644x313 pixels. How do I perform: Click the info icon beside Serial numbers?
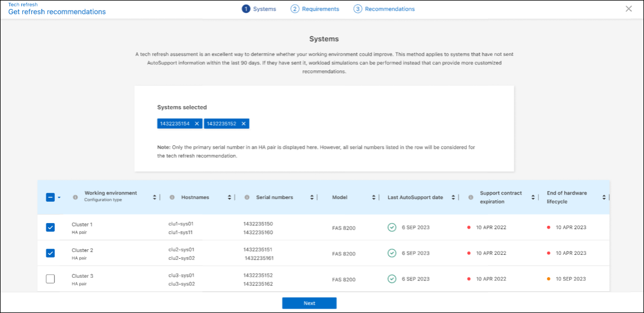click(247, 197)
